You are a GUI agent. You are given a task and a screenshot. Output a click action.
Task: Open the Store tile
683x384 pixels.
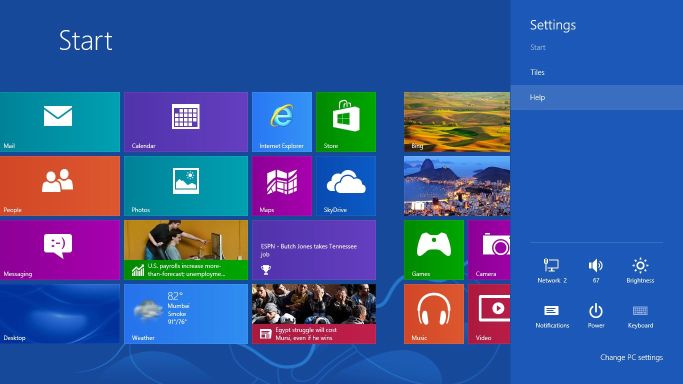346,122
